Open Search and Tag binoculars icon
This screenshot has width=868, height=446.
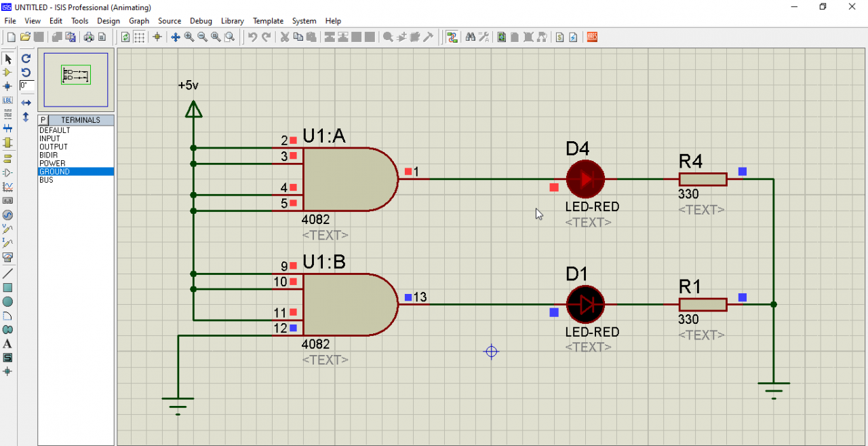pyautogui.click(x=471, y=37)
